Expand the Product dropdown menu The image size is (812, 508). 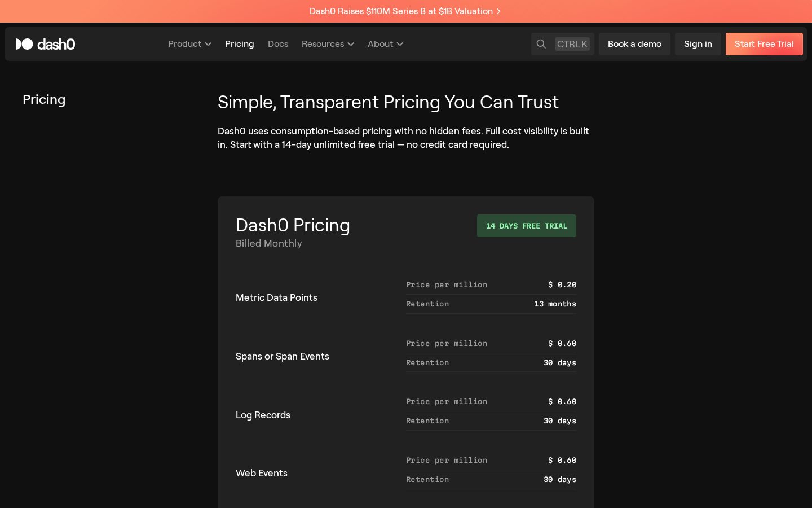coord(189,44)
